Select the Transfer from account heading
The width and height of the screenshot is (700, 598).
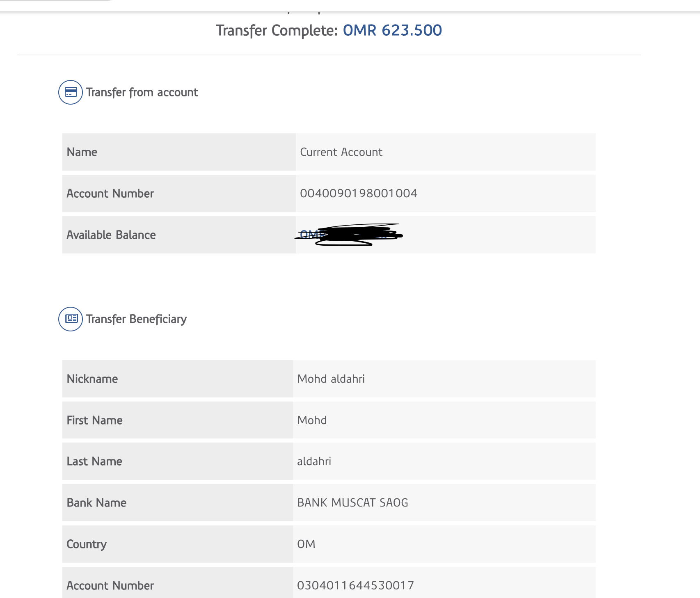[142, 93]
